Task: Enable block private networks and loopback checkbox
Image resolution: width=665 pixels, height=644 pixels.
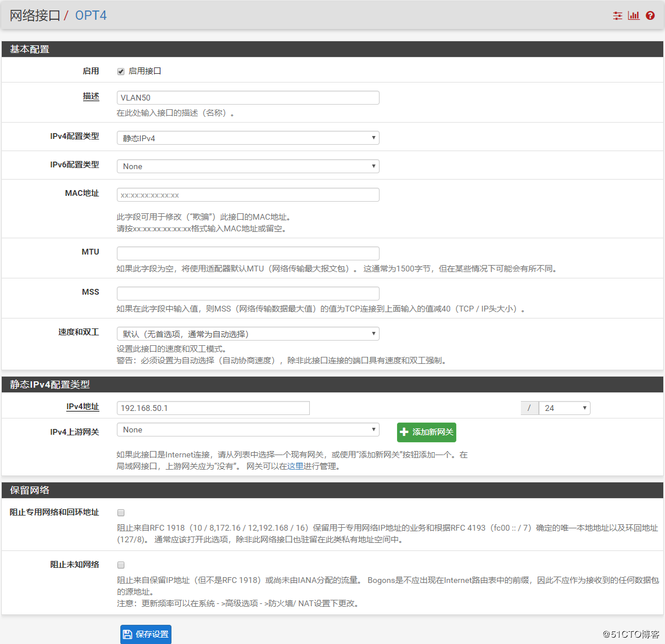Action: pos(121,513)
